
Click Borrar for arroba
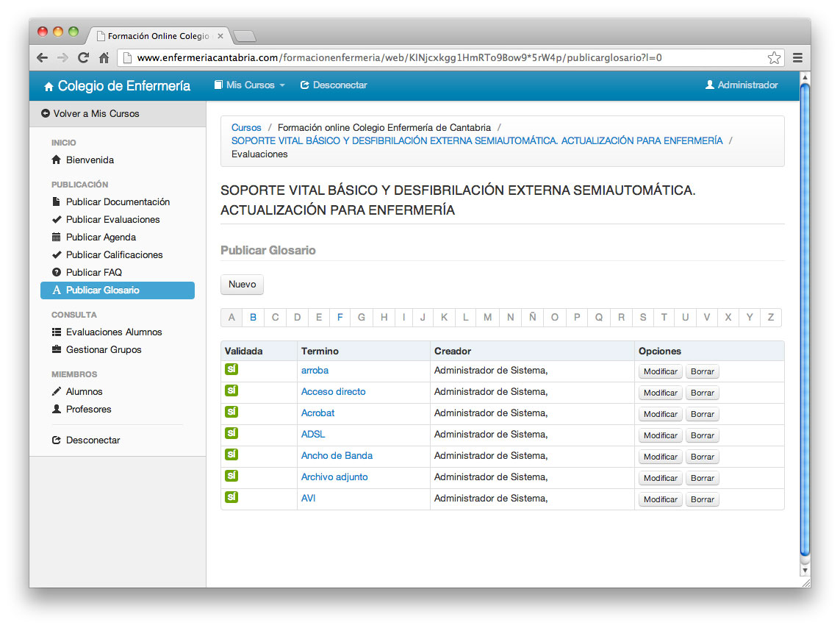click(703, 372)
